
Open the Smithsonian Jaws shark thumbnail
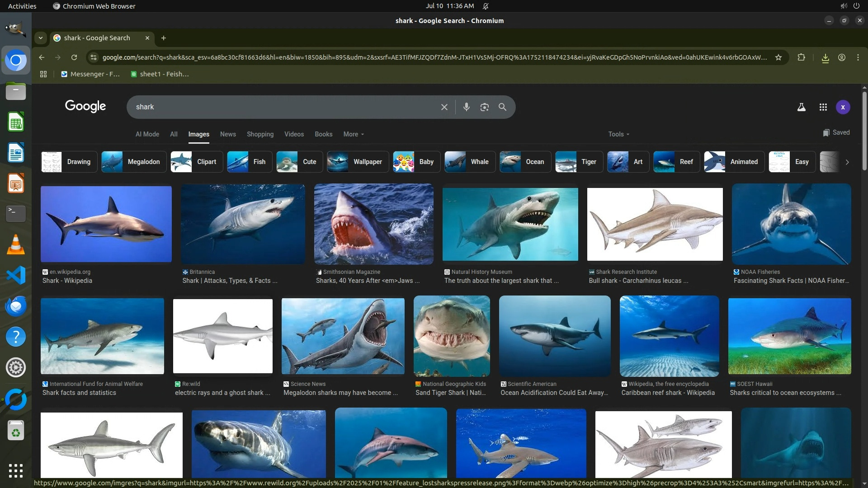pos(373,224)
